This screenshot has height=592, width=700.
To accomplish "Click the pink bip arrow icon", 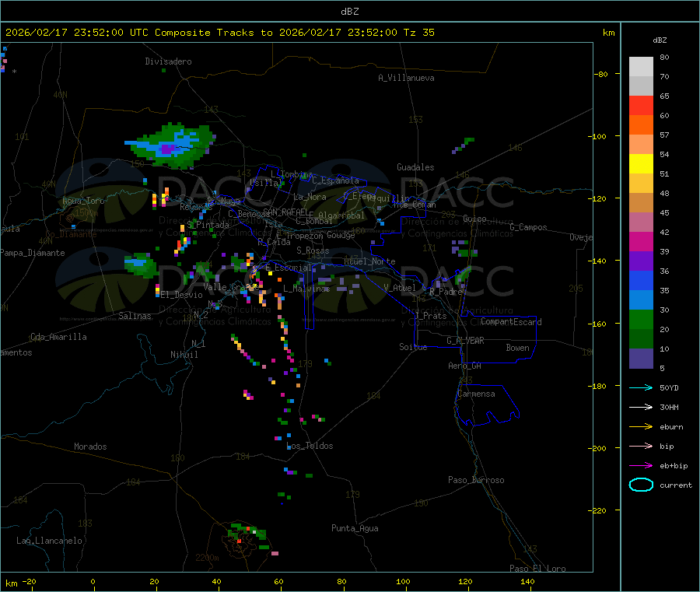I will tap(641, 446).
